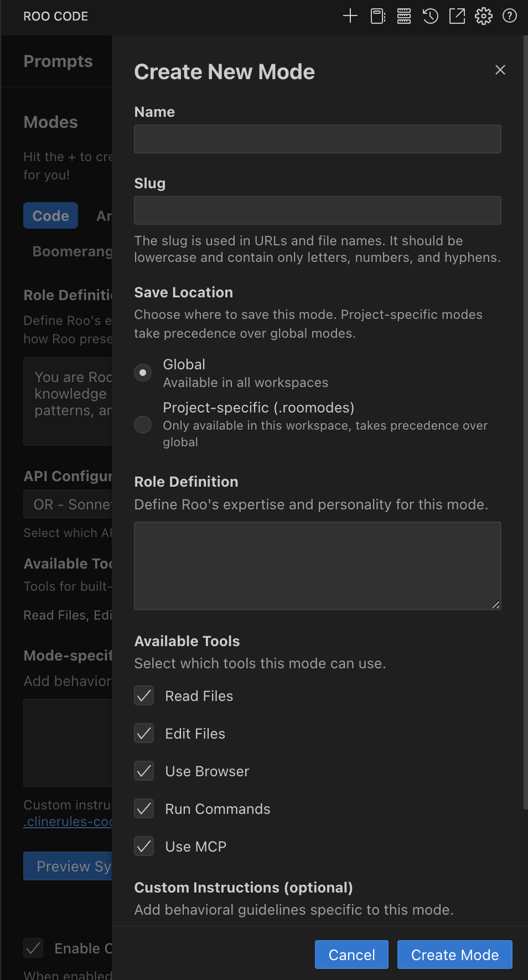
Task: Cancel creating the new mode
Action: point(351,955)
